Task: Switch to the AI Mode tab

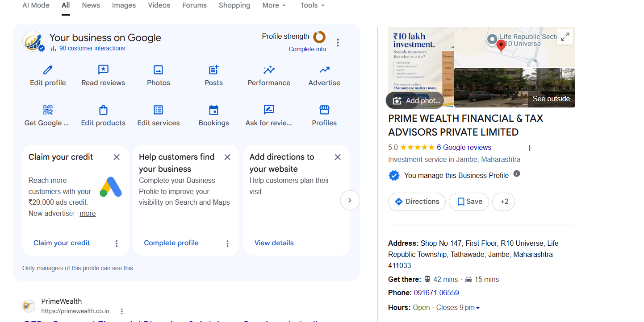Action: 36,5
